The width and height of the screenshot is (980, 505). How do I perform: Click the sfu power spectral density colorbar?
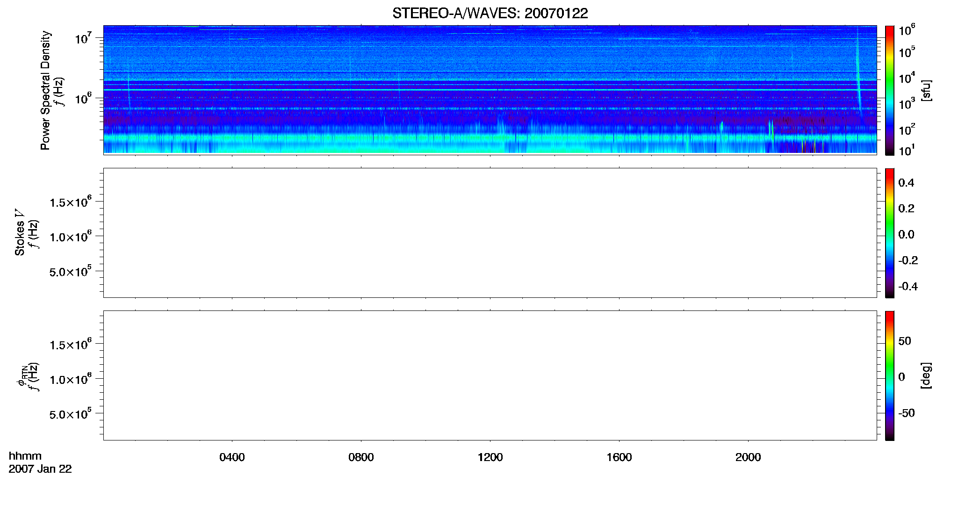point(889,90)
